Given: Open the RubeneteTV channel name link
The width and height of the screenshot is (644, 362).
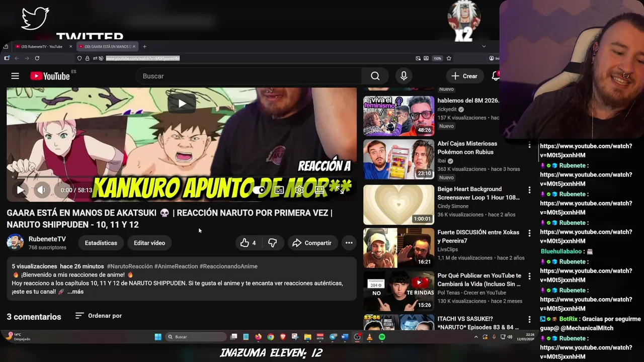Looking at the screenshot, I should 47,239.
